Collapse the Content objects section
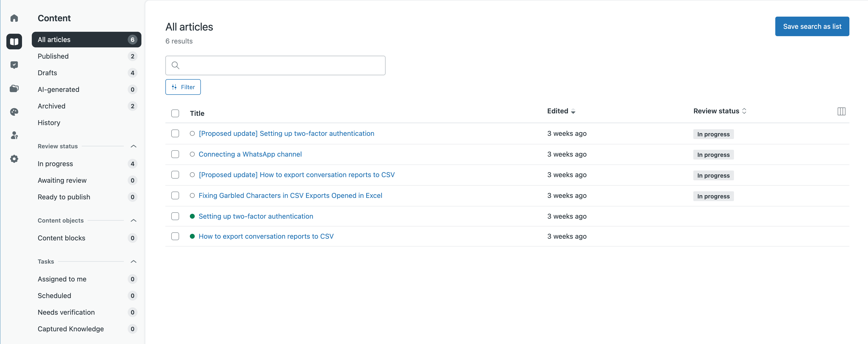This screenshot has width=868, height=344. 133,220
